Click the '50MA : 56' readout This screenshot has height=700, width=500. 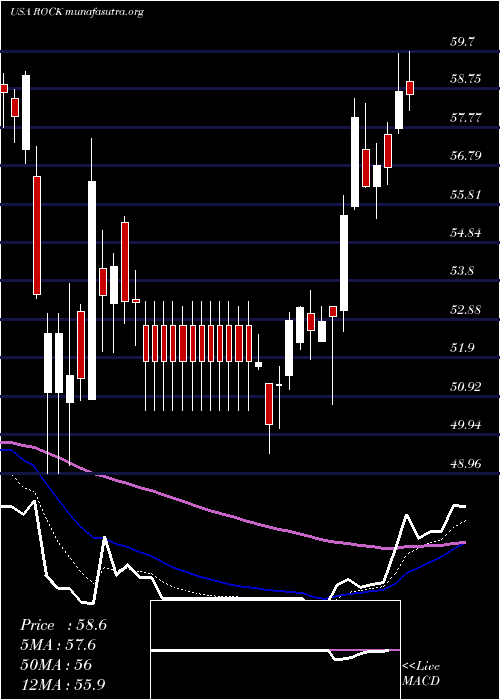(56, 665)
